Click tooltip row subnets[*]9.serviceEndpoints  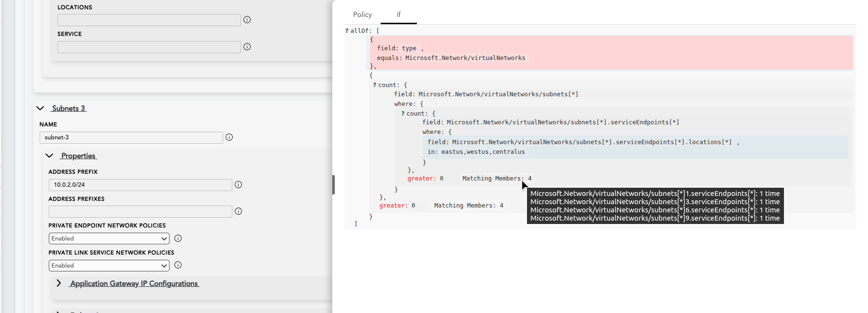tap(655, 218)
